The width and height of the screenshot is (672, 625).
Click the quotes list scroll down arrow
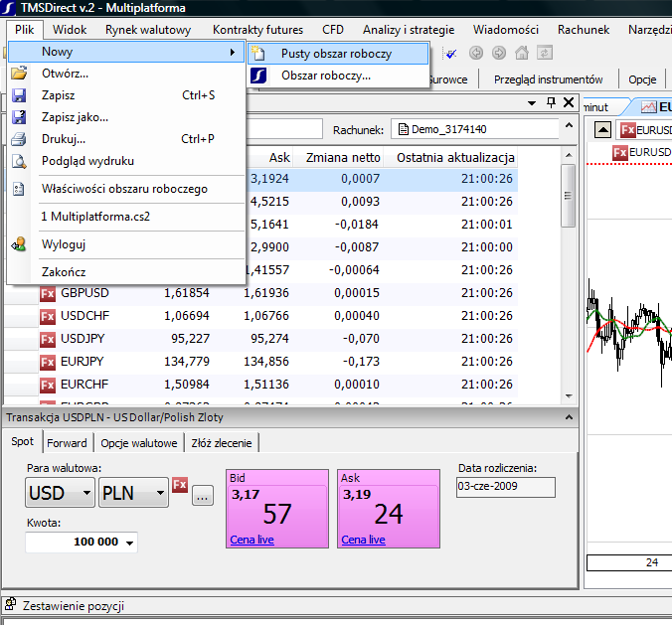tap(569, 395)
